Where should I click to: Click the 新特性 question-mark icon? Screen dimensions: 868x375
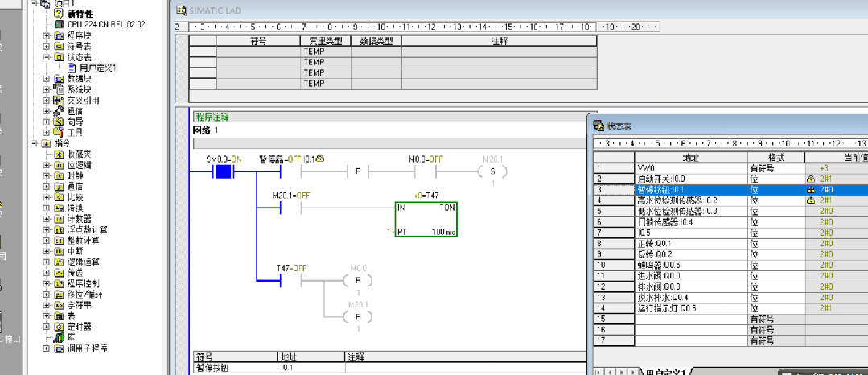pos(60,14)
